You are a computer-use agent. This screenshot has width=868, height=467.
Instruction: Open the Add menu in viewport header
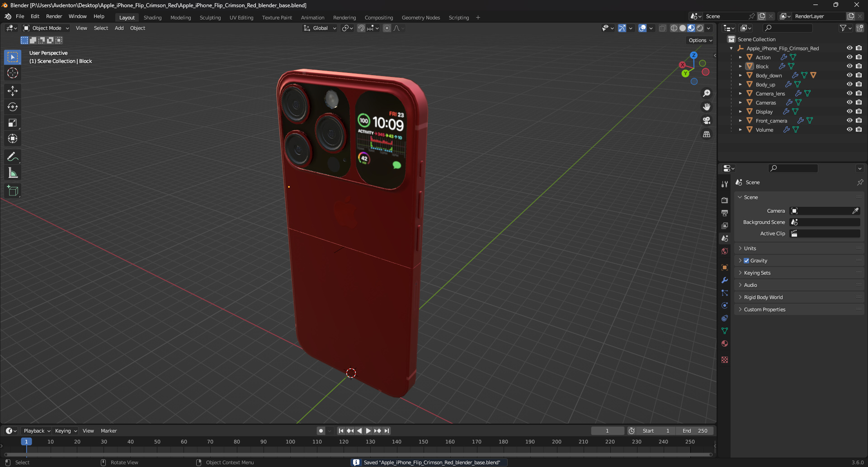pyautogui.click(x=119, y=28)
